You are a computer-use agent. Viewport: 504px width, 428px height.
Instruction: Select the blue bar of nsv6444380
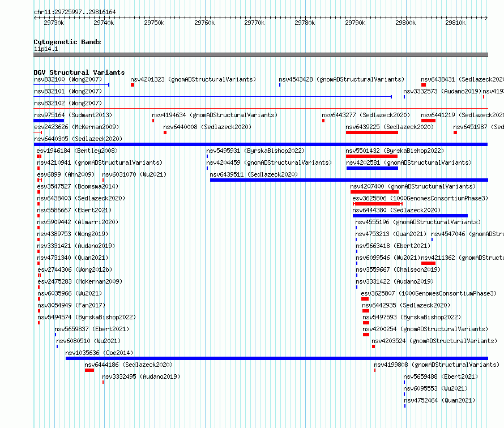click(x=410, y=216)
